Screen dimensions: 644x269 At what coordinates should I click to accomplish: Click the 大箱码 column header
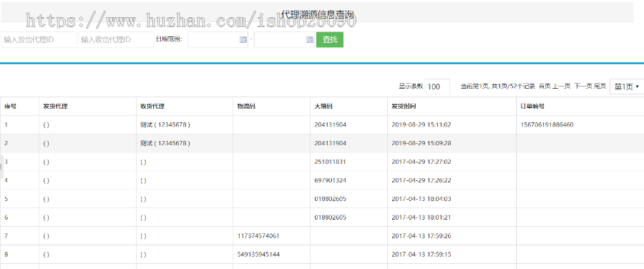click(323, 107)
